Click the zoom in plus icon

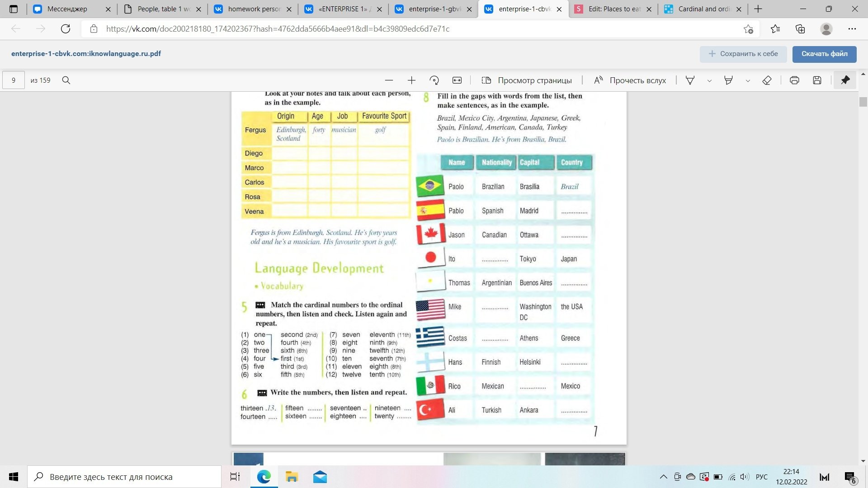pos(411,80)
